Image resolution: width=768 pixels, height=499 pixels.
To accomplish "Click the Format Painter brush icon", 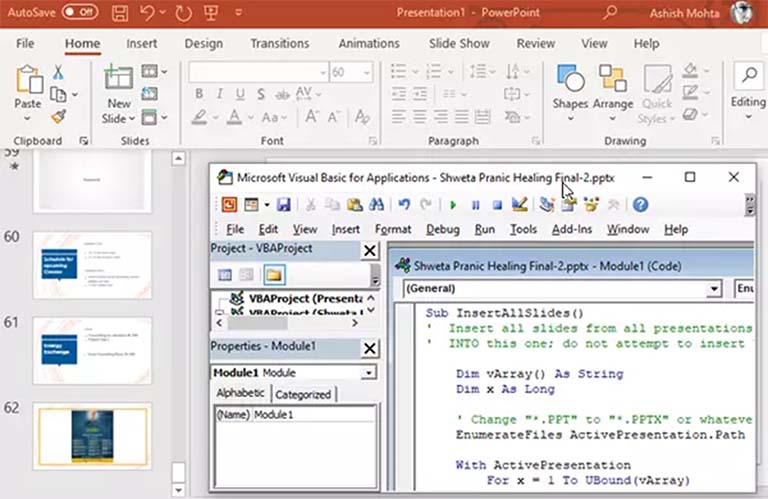I will (58, 117).
